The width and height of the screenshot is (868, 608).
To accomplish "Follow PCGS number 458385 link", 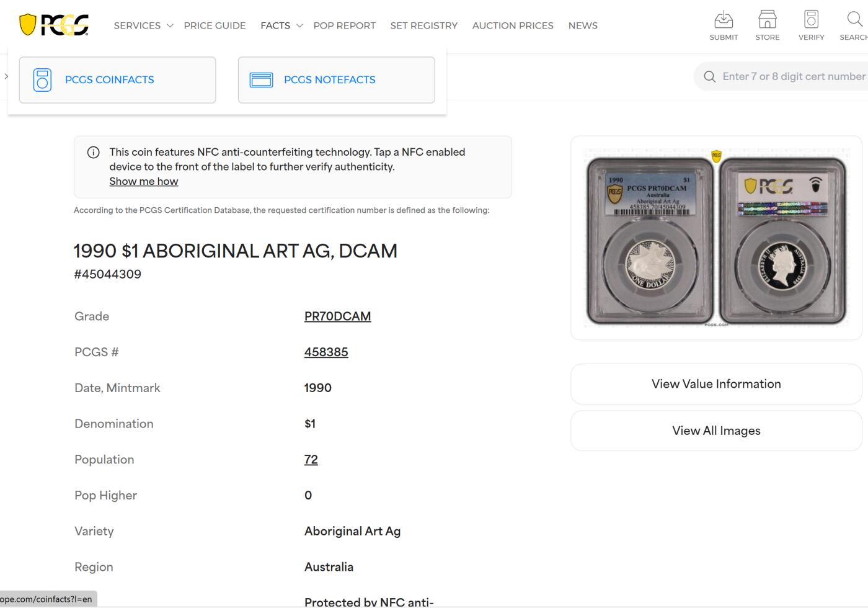I will (326, 352).
